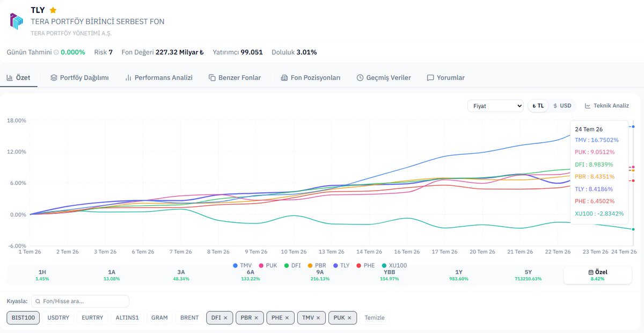Select the 6A period

(x=250, y=275)
